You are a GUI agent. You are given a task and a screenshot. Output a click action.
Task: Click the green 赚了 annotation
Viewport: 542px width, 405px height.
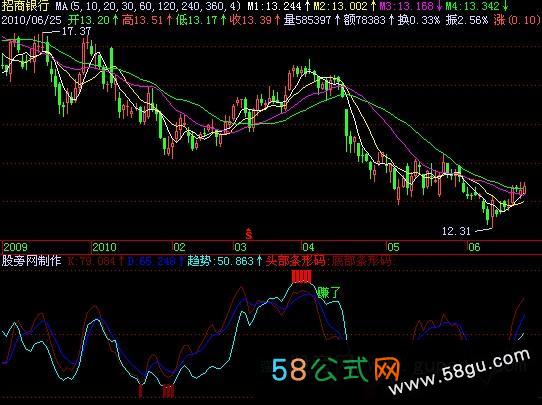coord(329,292)
